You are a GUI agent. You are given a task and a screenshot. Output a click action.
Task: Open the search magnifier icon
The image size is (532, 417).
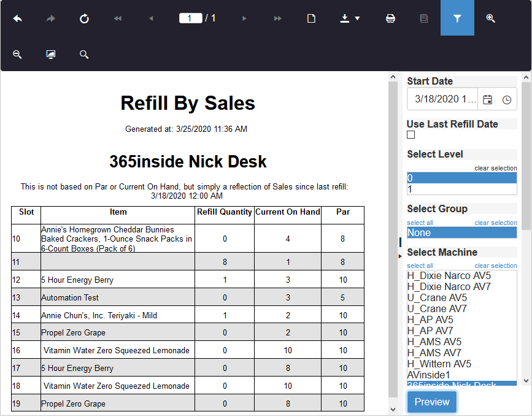click(84, 54)
